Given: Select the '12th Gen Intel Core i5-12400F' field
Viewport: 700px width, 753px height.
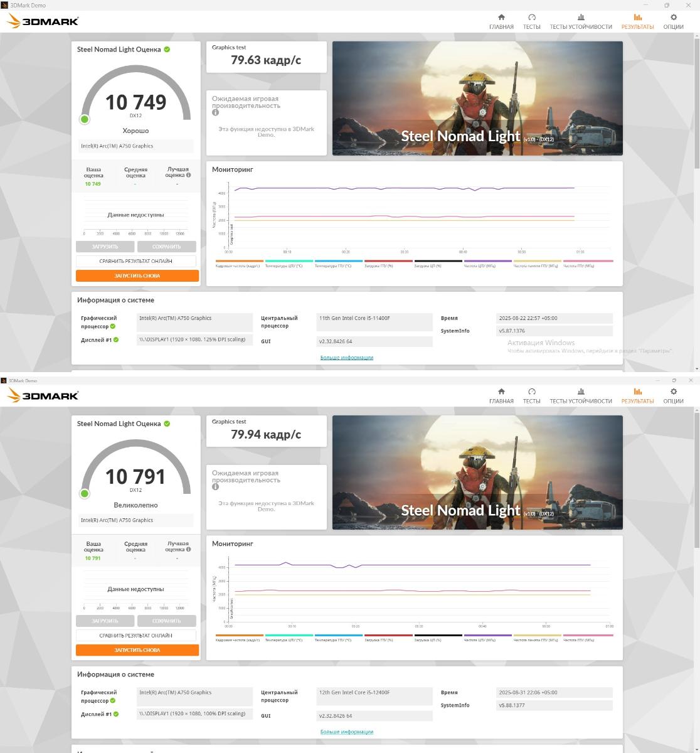Looking at the screenshot, I should 374,696.
